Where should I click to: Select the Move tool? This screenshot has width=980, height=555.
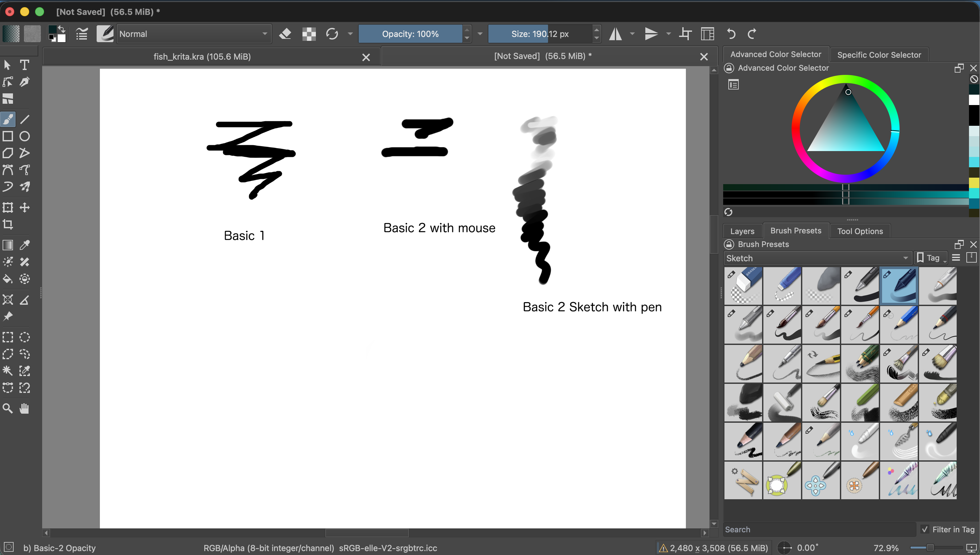[x=25, y=207]
